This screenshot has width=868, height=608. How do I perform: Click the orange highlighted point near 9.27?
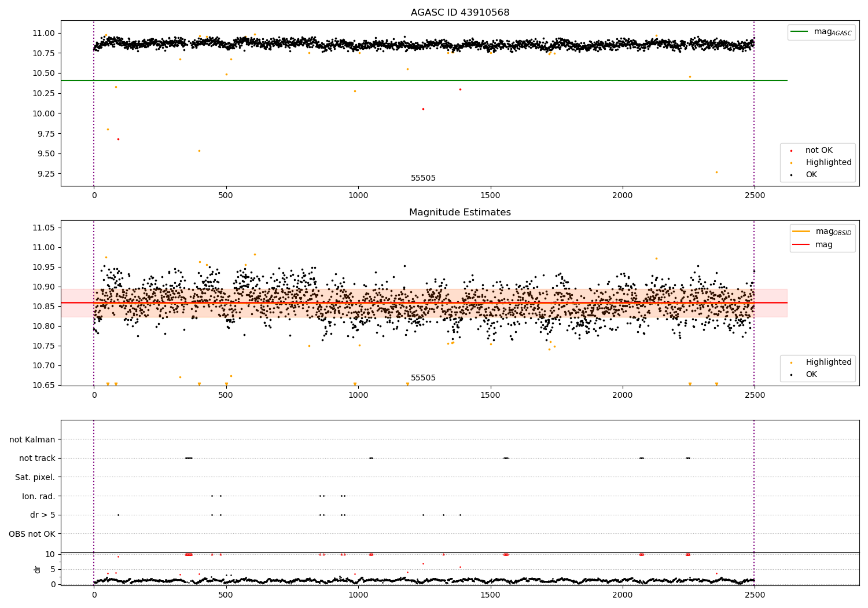click(716, 172)
